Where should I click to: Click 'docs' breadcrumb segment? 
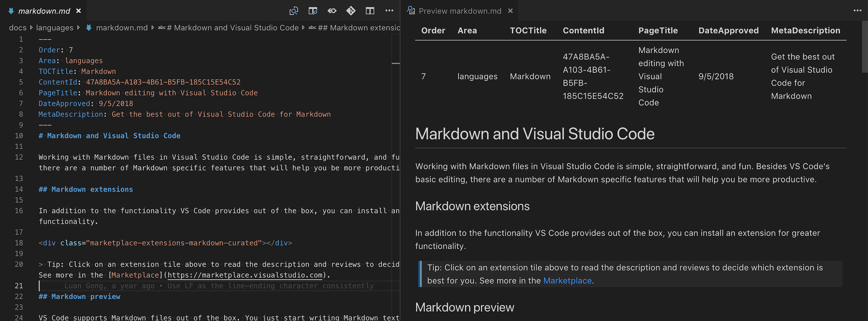pos(18,28)
